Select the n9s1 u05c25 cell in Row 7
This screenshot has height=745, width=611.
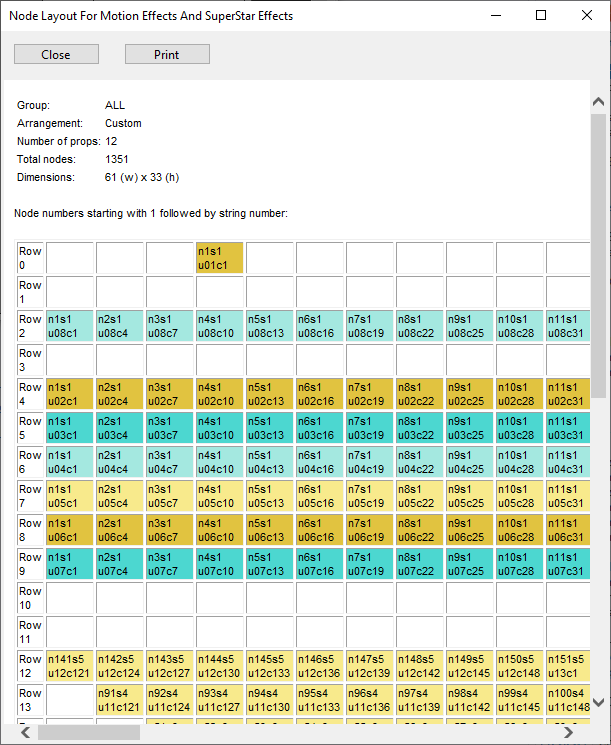tap(470, 496)
